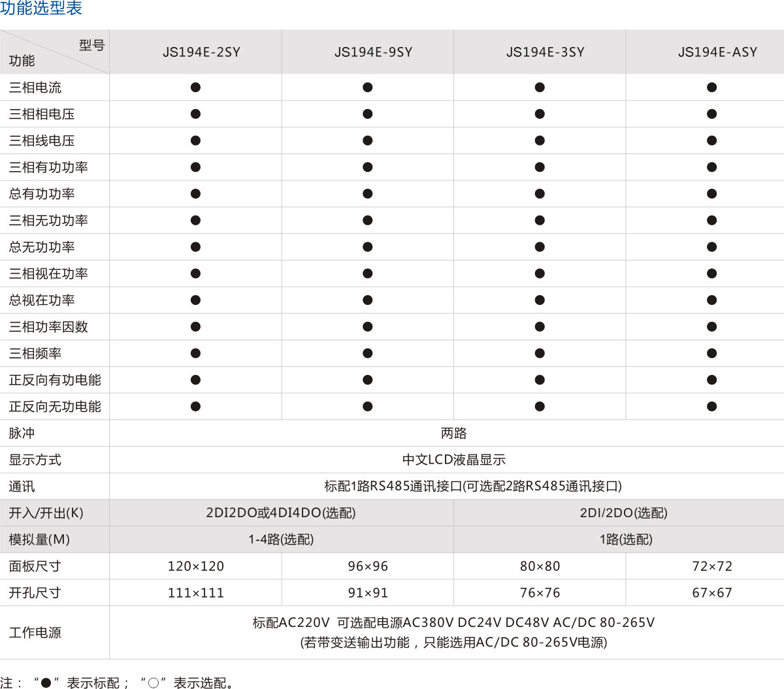Click the 总有功功率 dot under JS194E-3SY
This screenshot has width=784, height=689.
540,194
